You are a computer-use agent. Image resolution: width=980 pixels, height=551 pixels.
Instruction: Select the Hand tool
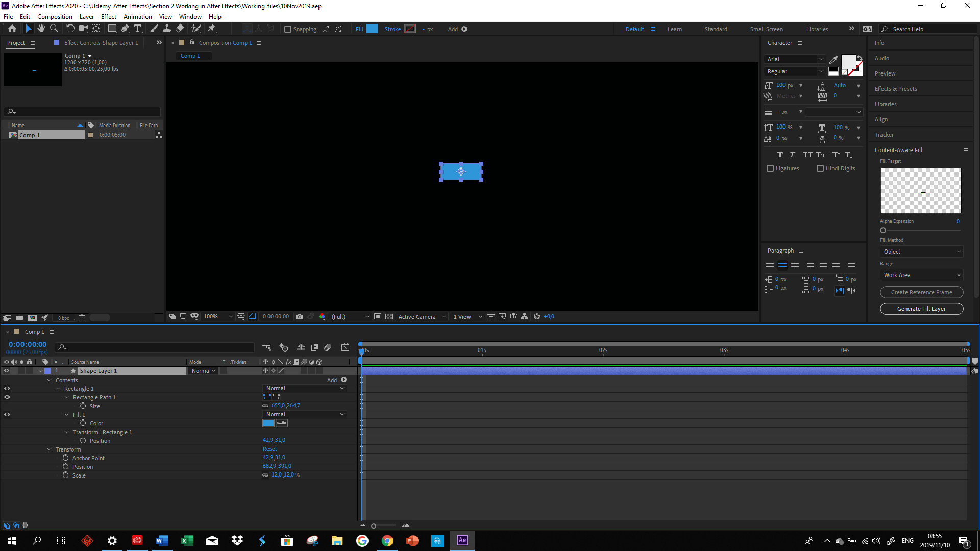(41, 29)
